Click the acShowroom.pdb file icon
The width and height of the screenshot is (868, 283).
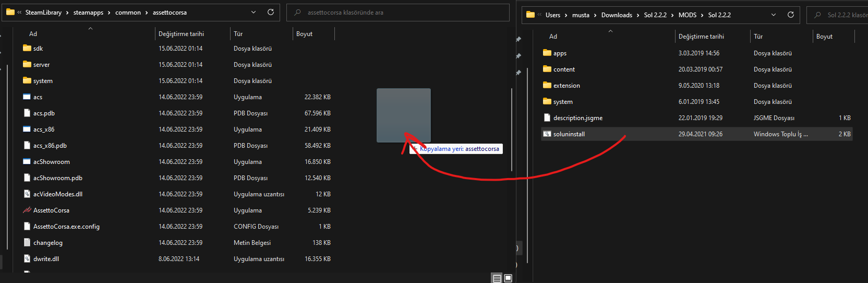27,178
